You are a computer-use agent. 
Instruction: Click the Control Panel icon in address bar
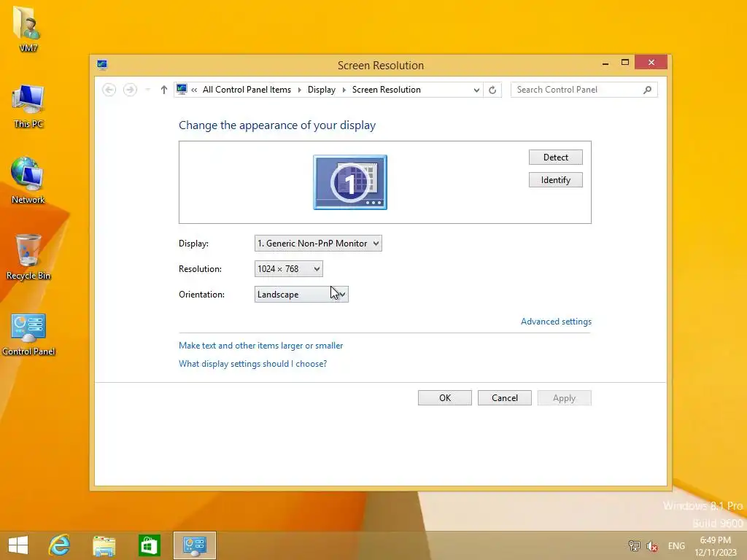coord(182,89)
